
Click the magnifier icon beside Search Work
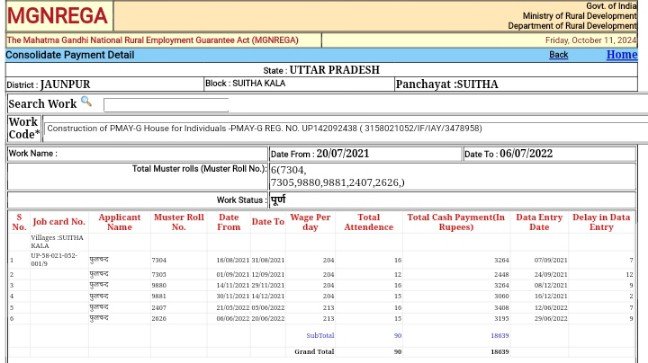[x=86, y=101]
